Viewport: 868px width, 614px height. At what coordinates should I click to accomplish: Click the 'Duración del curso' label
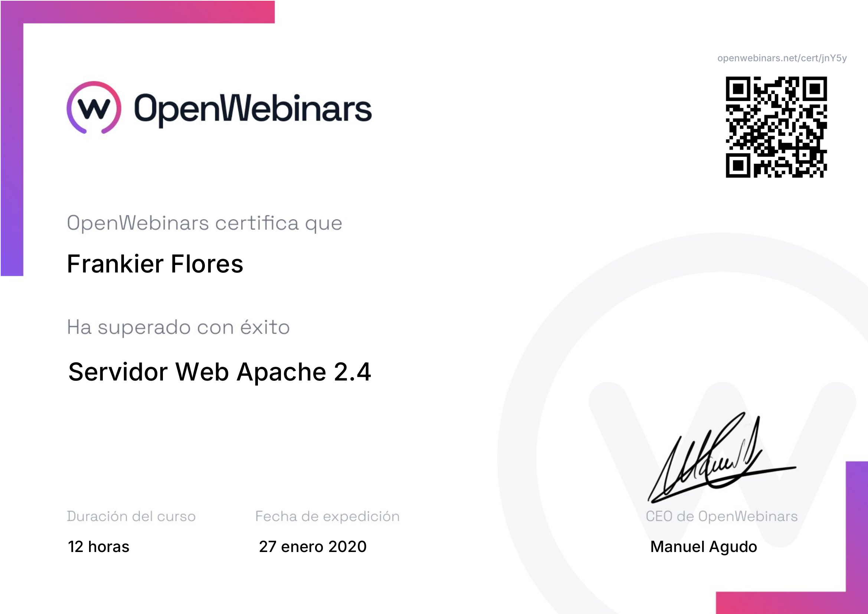[131, 516]
